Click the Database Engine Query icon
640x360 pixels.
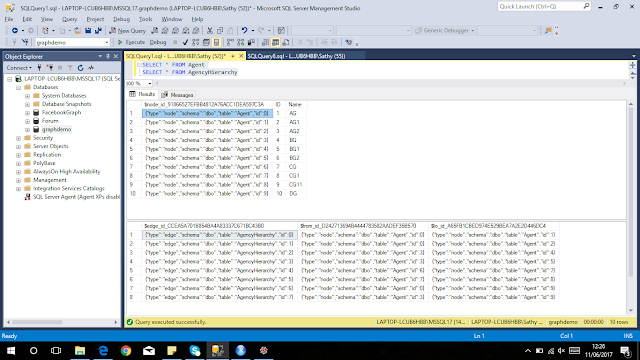coord(155,31)
